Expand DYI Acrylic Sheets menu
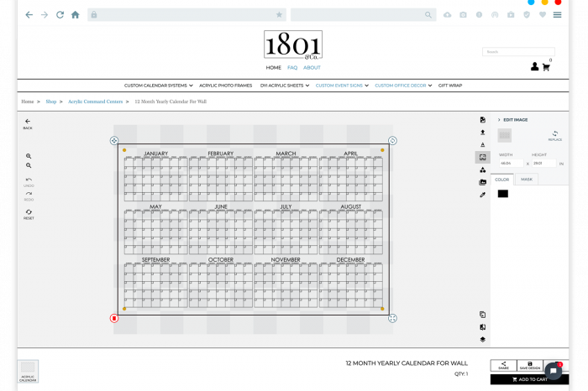 pyautogui.click(x=285, y=86)
